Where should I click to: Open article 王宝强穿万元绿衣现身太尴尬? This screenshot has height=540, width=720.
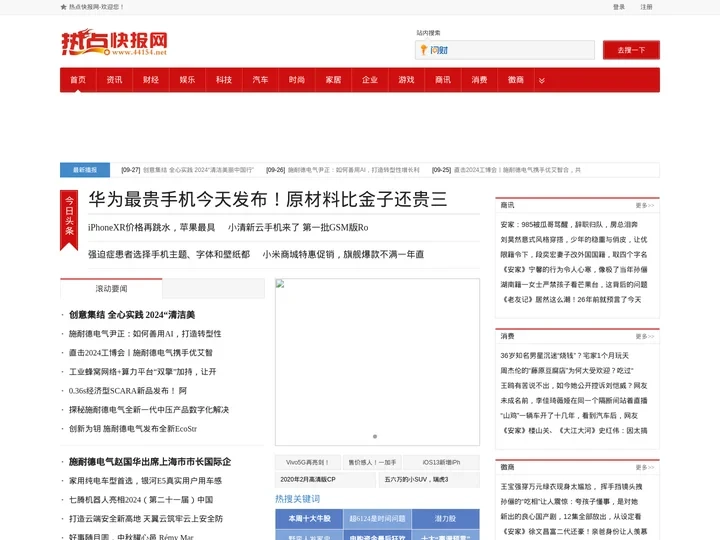coord(571,486)
